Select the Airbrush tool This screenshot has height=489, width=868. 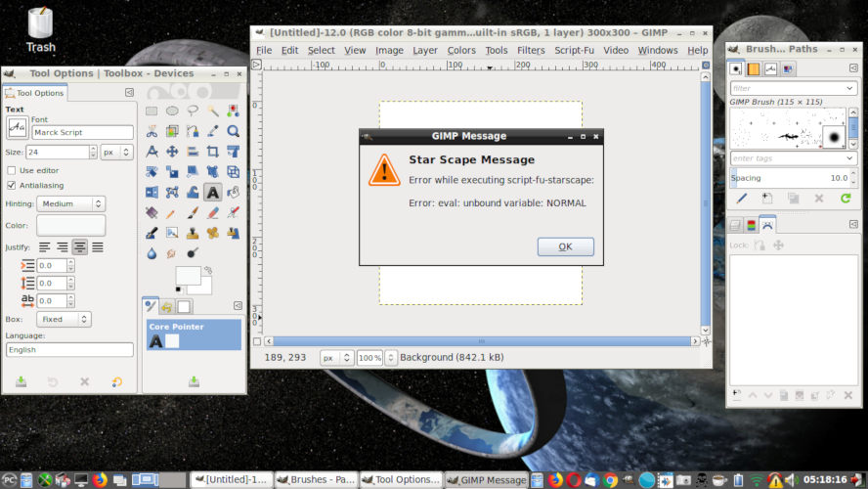[x=233, y=212]
